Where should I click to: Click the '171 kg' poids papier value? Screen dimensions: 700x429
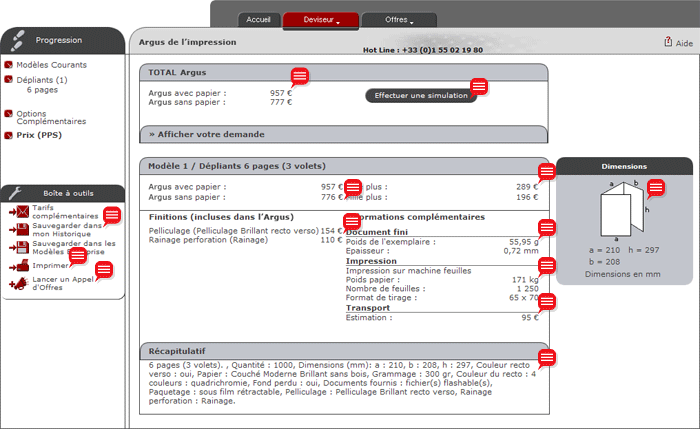525,280
